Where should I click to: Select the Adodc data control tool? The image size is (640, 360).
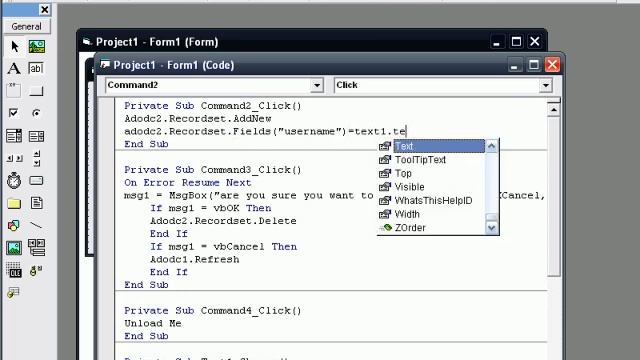click(37, 270)
